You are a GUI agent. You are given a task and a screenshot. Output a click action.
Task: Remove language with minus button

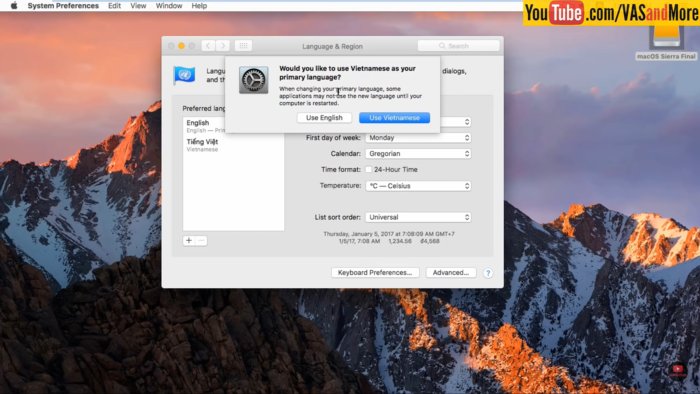(x=201, y=241)
